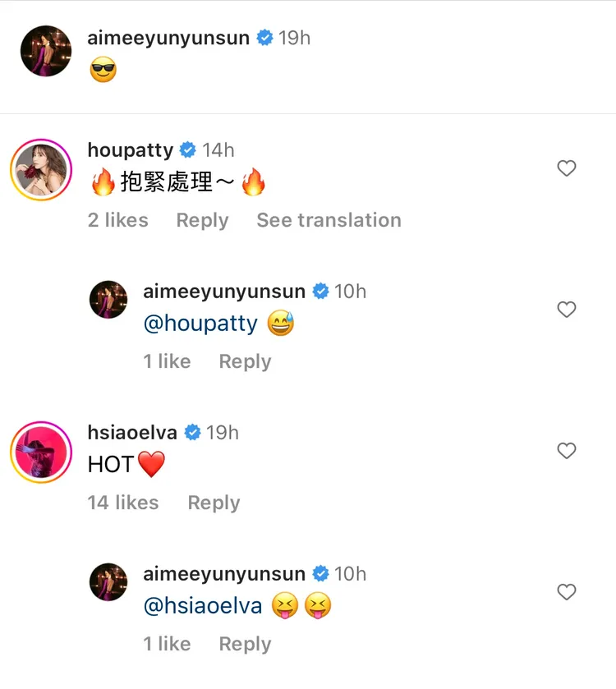
Task: Open hsiaoelva's profile picture
Action: tap(40, 452)
